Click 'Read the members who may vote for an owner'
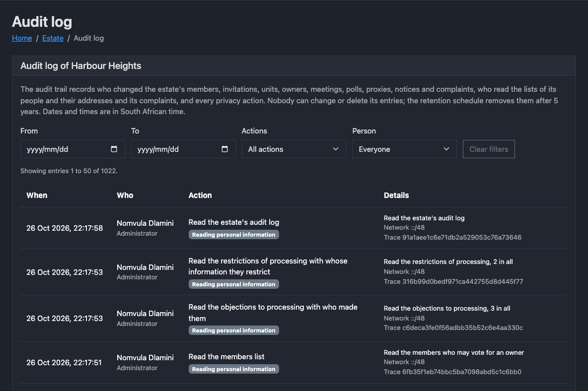 tap(454, 352)
